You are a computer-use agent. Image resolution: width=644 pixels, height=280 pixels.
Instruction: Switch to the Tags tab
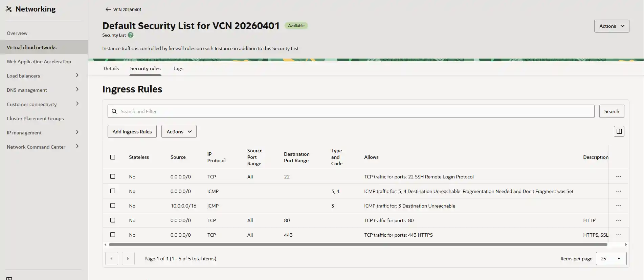[178, 68]
